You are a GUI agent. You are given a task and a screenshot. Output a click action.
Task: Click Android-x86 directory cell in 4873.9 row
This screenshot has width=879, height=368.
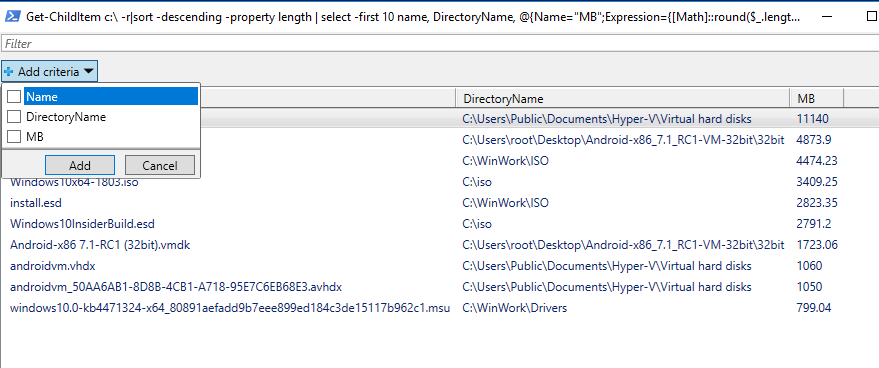point(623,140)
